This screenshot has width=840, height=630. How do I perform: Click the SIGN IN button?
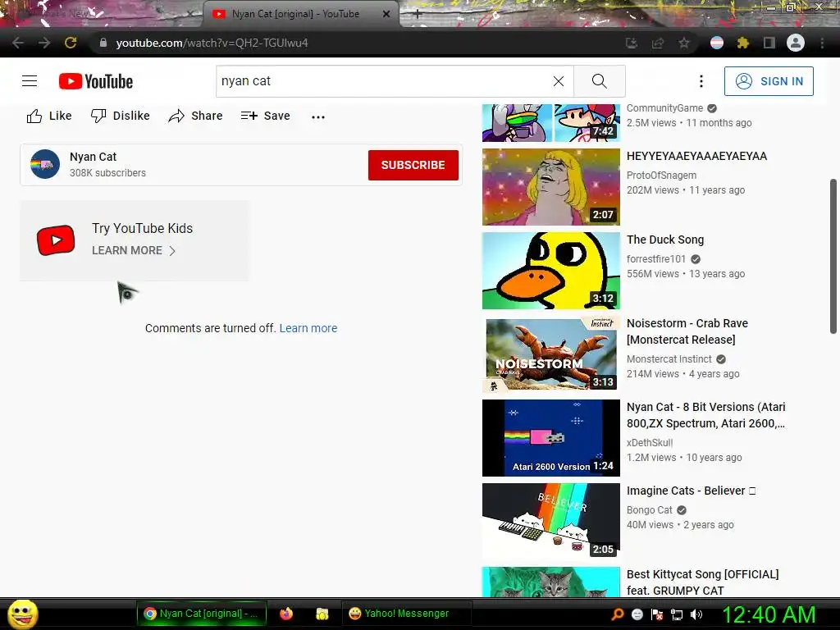[x=769, y=81]
